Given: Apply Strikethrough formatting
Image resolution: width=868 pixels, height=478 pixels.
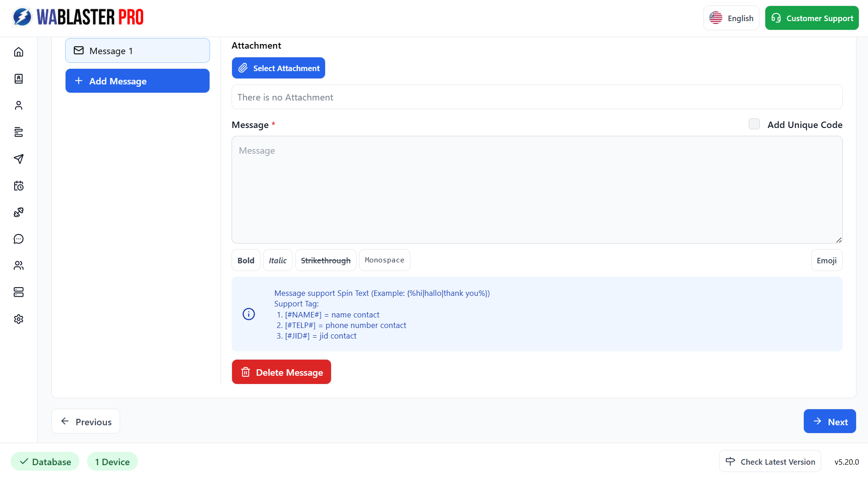Looking at the screenshot, I should [x=326, y=260].
